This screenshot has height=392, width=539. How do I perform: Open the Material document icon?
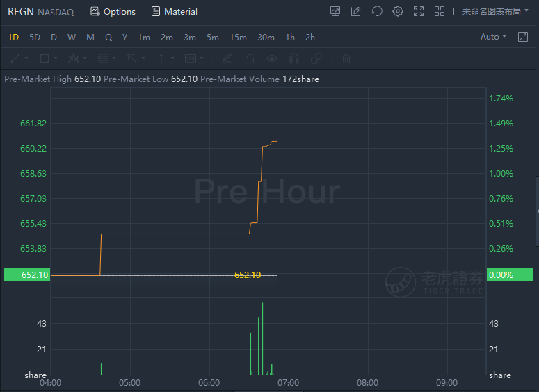pyautogui.click(x=156, y=11)
